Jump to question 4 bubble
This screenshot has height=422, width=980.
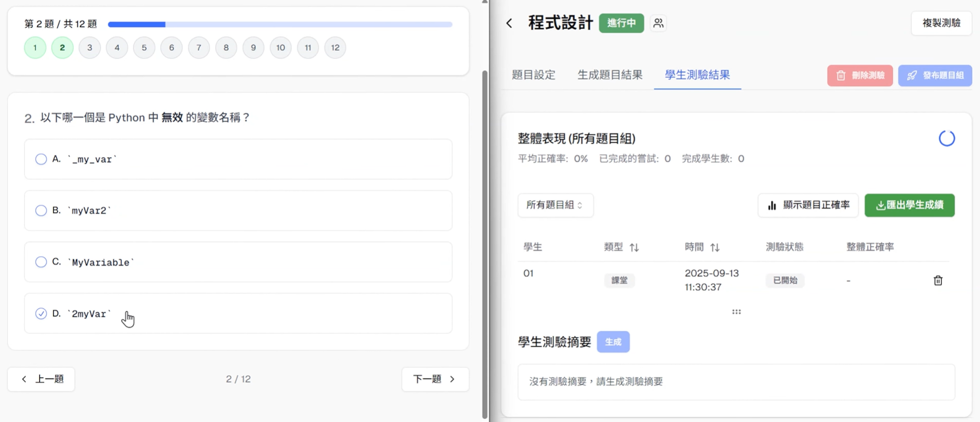click(117, 48)
